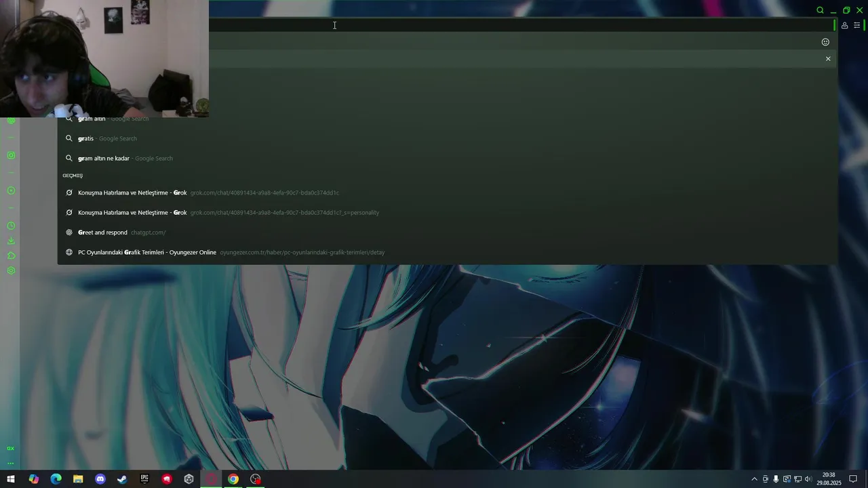Open Discord from the taskbar
Image resolution: width=868 pixels, height=488 pixels.
click(x=100, y=479)
